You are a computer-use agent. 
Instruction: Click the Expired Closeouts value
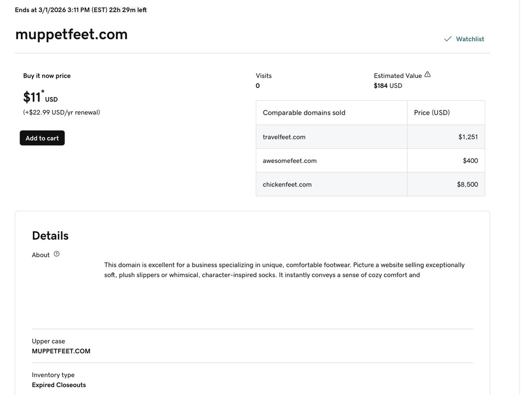[x=59, y=385]
